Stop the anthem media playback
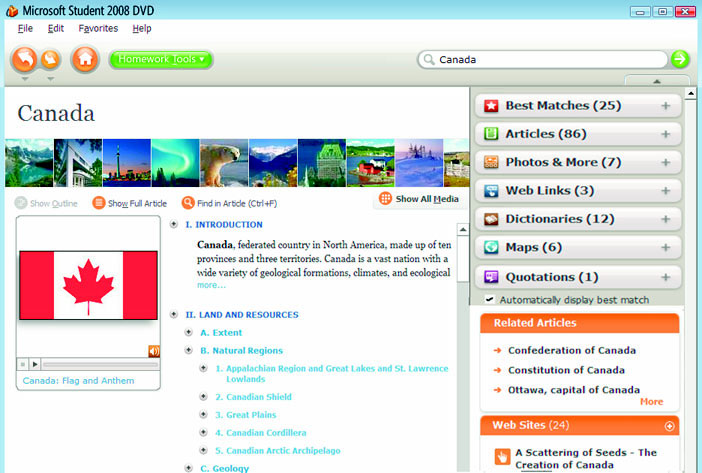This screenshot has height=473, width=702. (x=23, y=364)
